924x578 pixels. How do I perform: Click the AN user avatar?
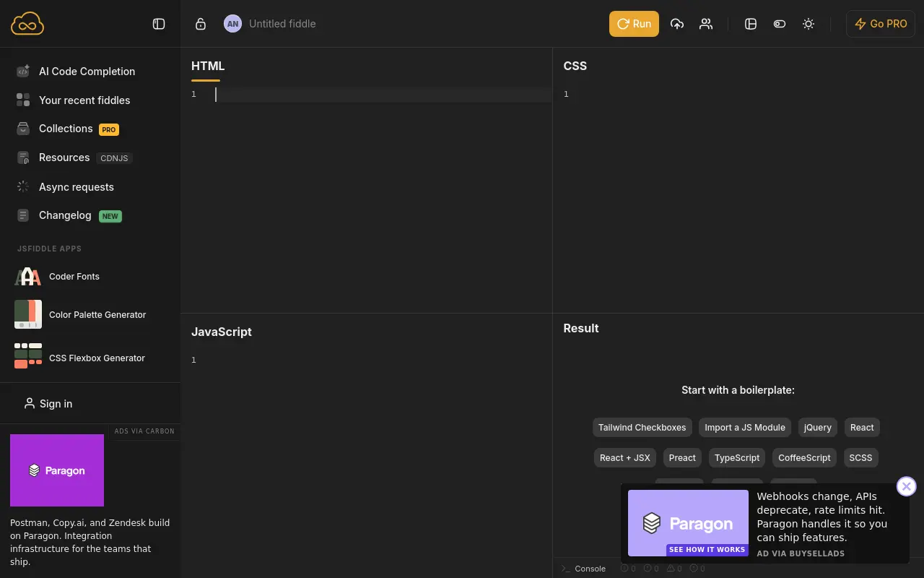click(x=232, y=24)
